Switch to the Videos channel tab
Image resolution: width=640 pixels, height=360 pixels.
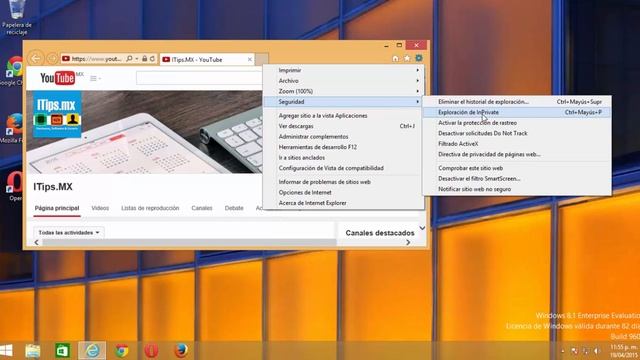(x=100, y=208)
